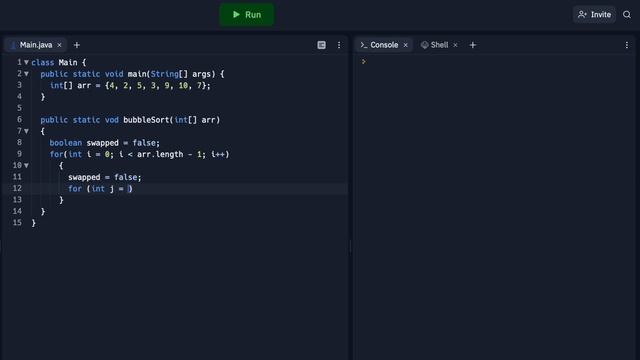The image size is (640, 360).
Task: Click the Main.java file icon
Action: coord(13,45)
